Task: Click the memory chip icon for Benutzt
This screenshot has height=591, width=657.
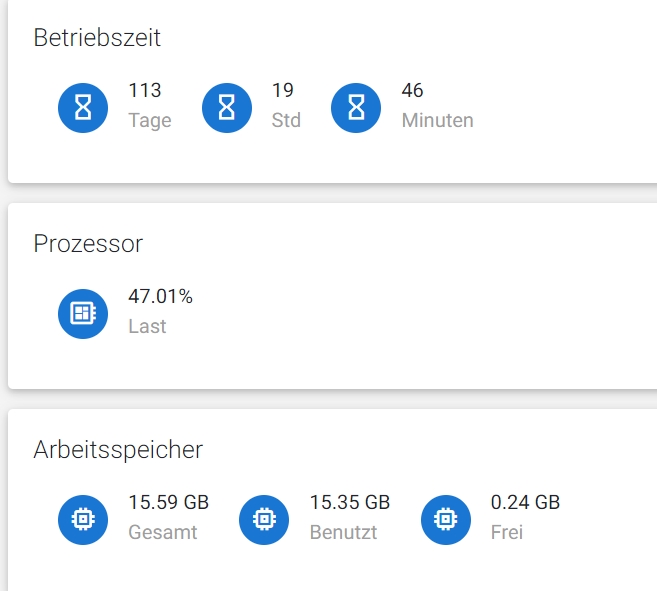Action: tap(264, 519)
